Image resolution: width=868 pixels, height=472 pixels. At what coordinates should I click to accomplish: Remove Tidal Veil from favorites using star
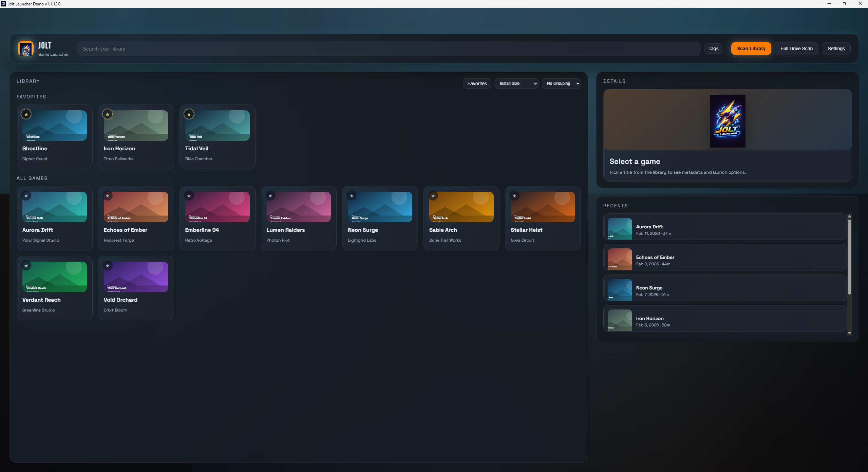point(189,114)
